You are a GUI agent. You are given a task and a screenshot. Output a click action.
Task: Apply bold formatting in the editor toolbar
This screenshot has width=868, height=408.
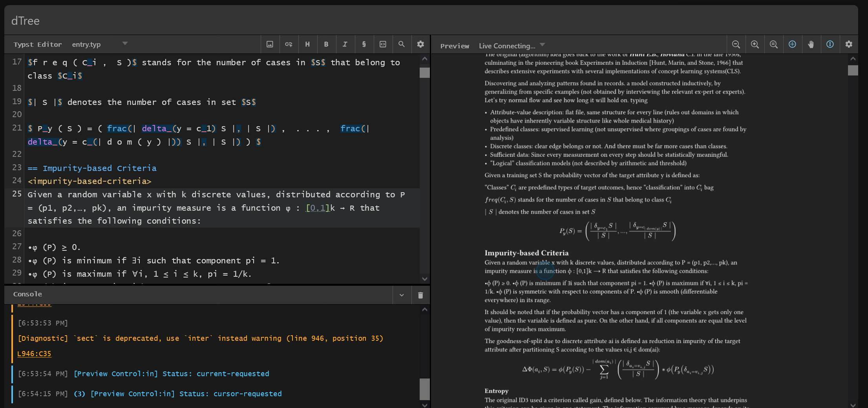327,44
